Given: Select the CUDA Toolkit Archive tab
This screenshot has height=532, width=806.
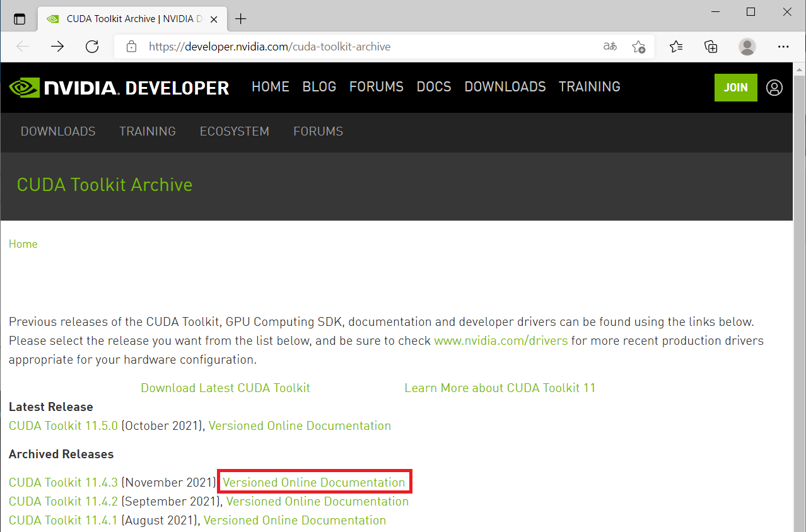Looking at the screenshot, I should (132, 19).
